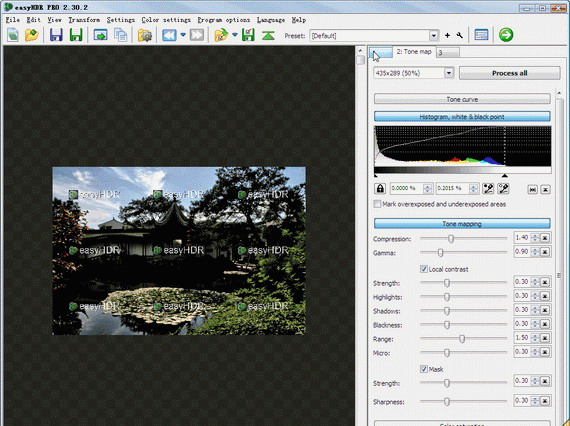Click the New project icon in toolbar

(13, 35)
